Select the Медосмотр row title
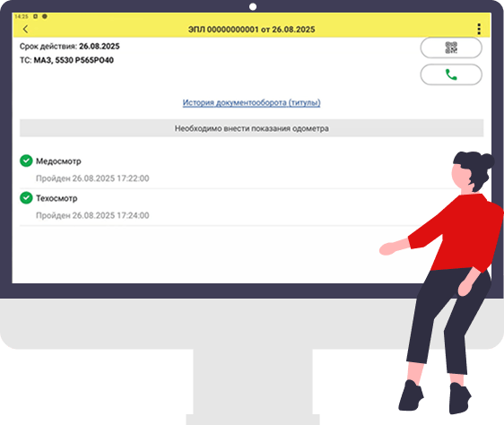The image size is (504, 425). (58, 161)
